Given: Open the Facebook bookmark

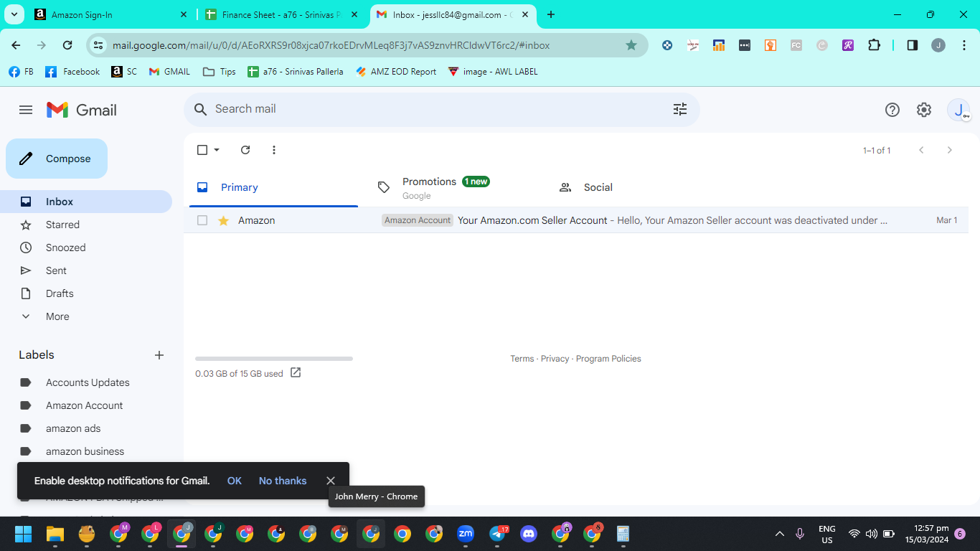Looking at the screenshot, I should tap(72, 72).
